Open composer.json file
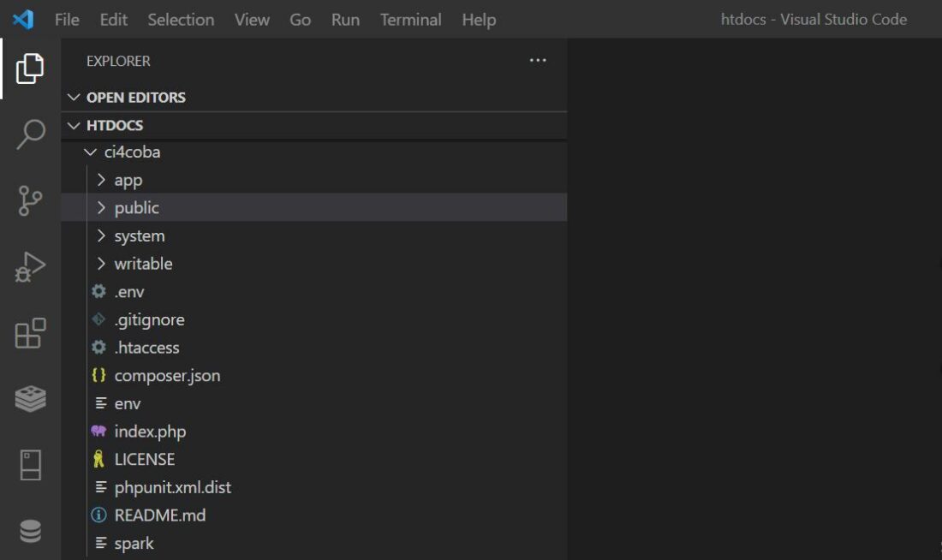942x560 pixels. coord(167,376)
